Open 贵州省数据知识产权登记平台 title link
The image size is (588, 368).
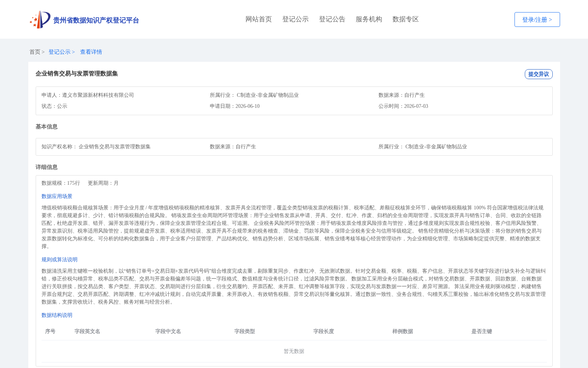tap(96, 20)
